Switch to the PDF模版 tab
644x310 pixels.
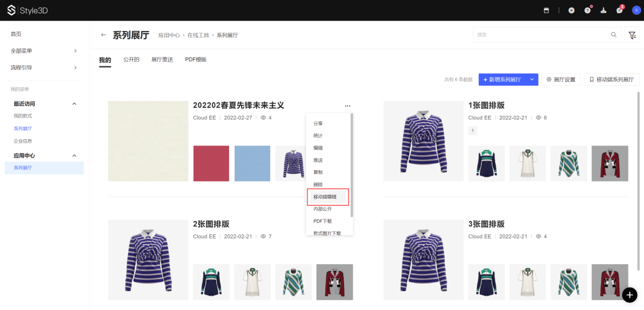click(x=195, y=60)
